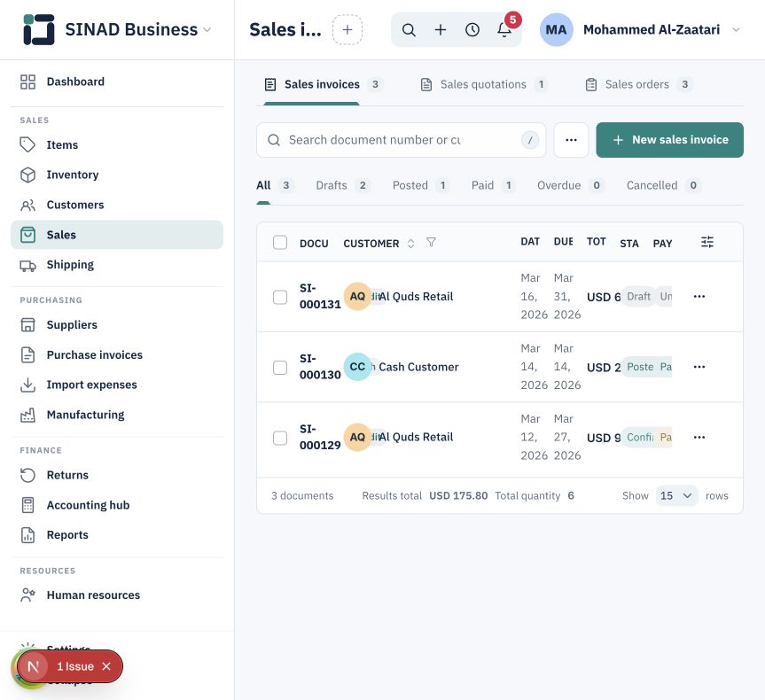The height and width of the screenshot is (700, 765).
Task: Dismiss the 1 Issue badge
Action: (x=106, y=666)
